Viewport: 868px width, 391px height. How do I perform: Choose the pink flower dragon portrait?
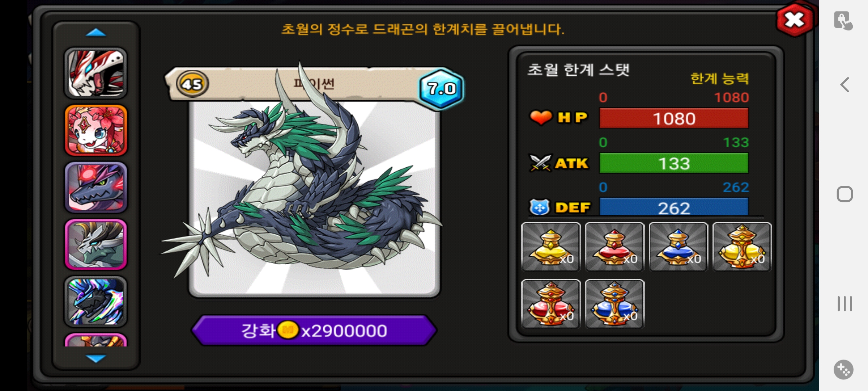click(x=96, y=130)
